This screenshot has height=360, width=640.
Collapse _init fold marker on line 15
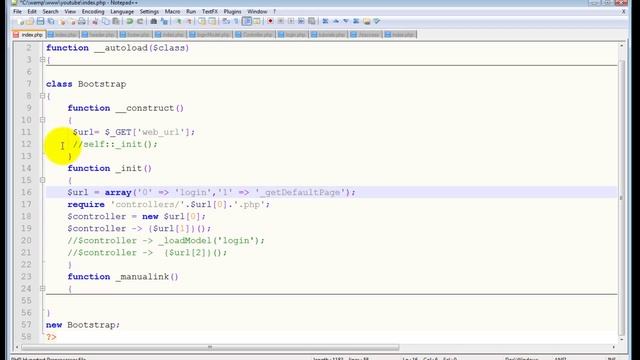click(42, 180)
